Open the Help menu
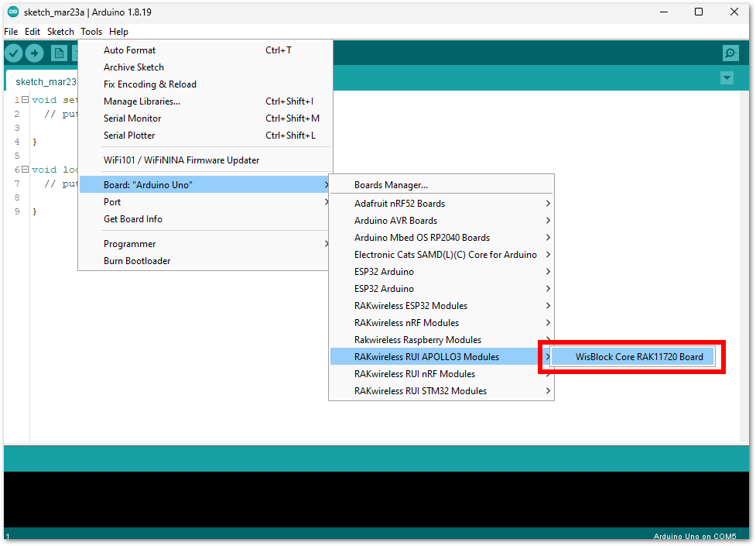Screen dimensions: 756x546 pos(118,32)
